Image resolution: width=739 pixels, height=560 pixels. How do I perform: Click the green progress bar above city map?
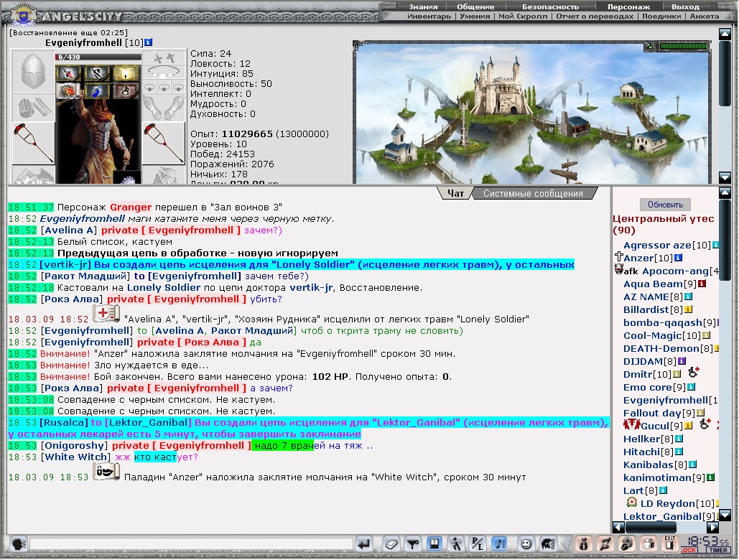(684, 46)
